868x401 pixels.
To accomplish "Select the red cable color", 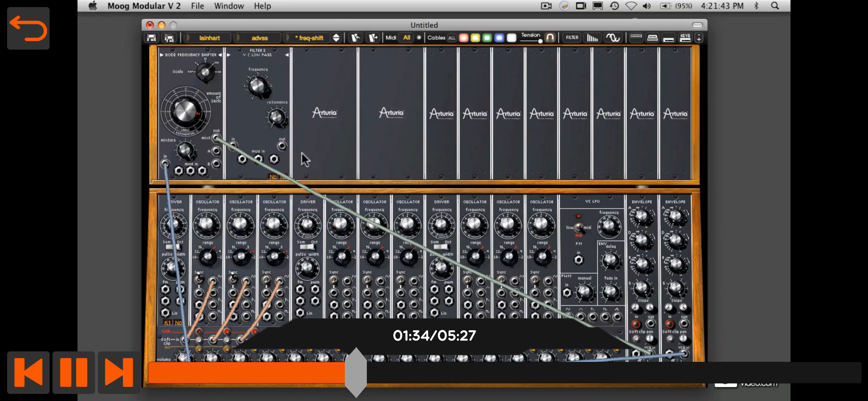I will click(464, 38).
